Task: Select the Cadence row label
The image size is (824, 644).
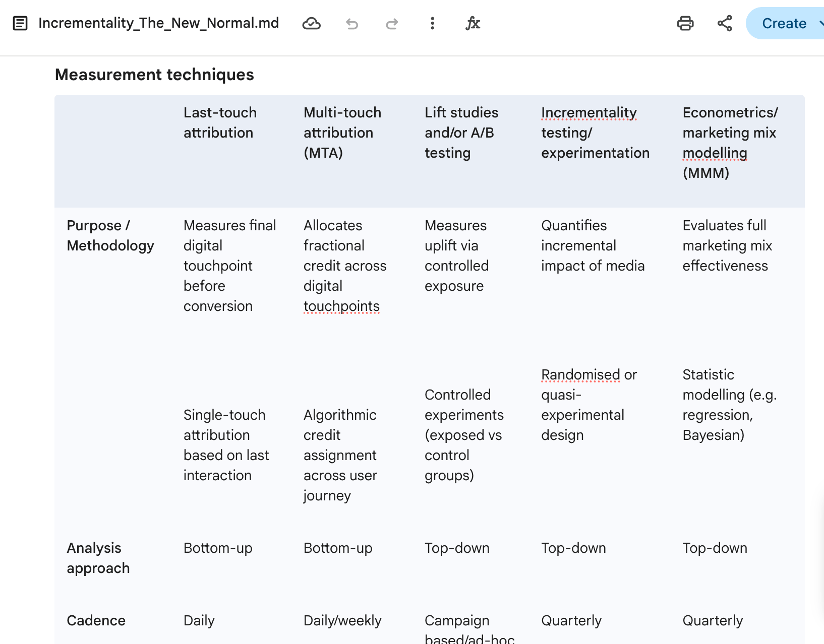Action: 96,620
